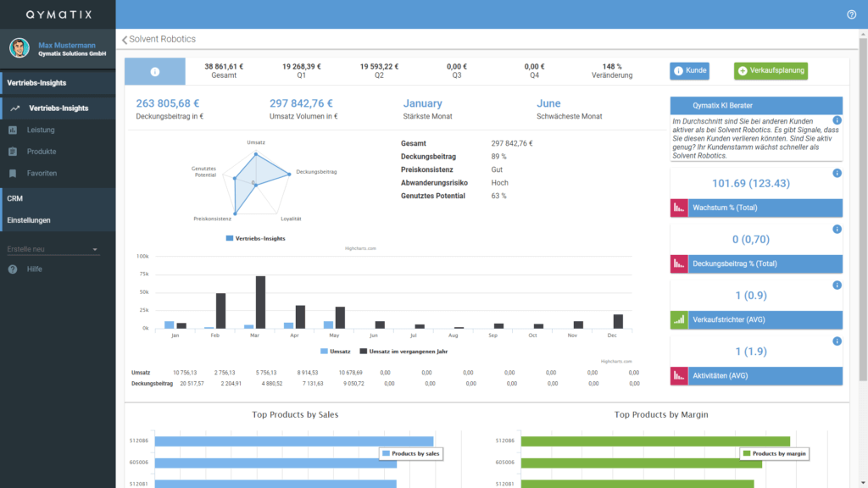Click the Deckungsbeitrag value 263 805,68 €

168,103
